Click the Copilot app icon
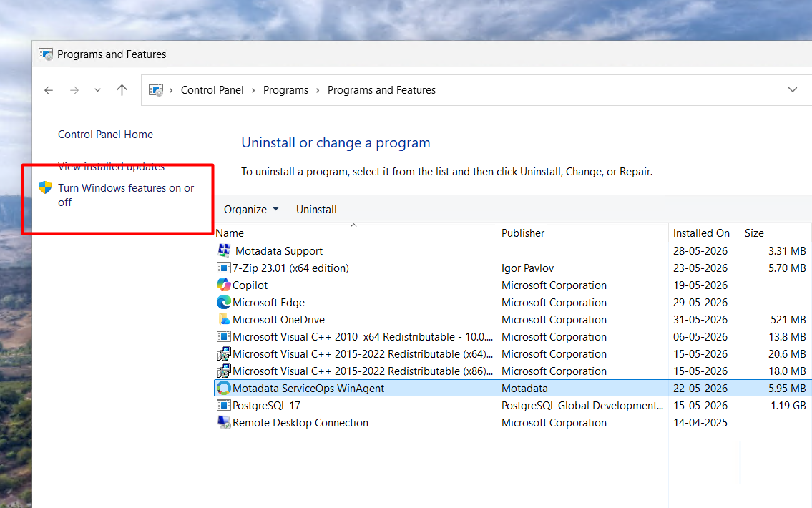 (224, 285)
